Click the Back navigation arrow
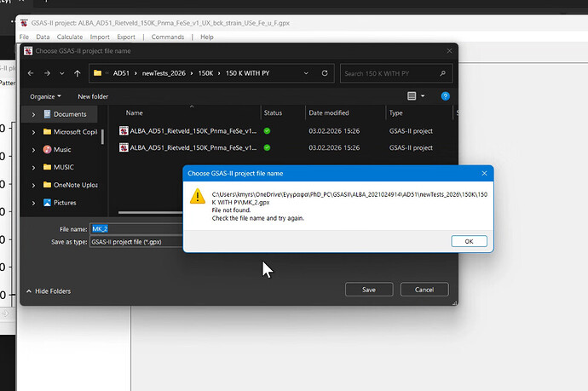Viewport: 588px width, 391px height. (x=32, y=73)
